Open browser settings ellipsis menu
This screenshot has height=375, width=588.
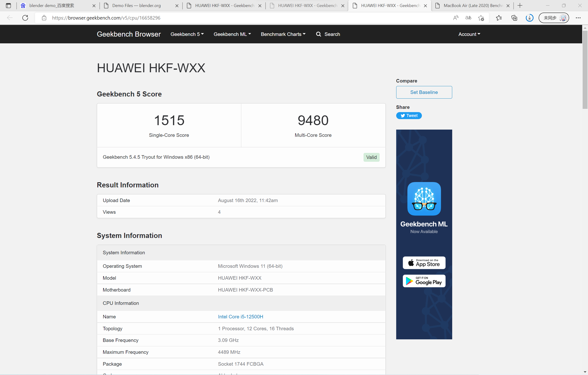(x=578, y=18)
